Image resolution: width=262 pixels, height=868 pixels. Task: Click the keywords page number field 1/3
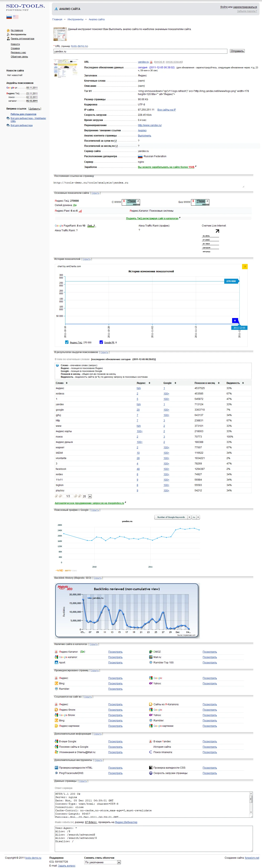pos(68,496)
